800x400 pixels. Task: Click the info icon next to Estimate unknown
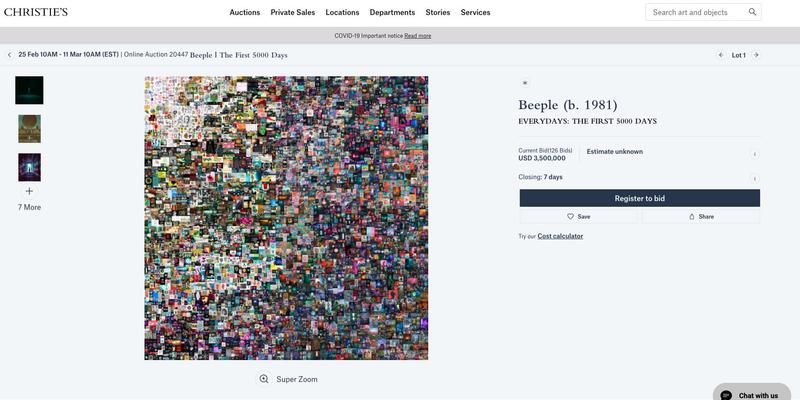coord(755,154)
